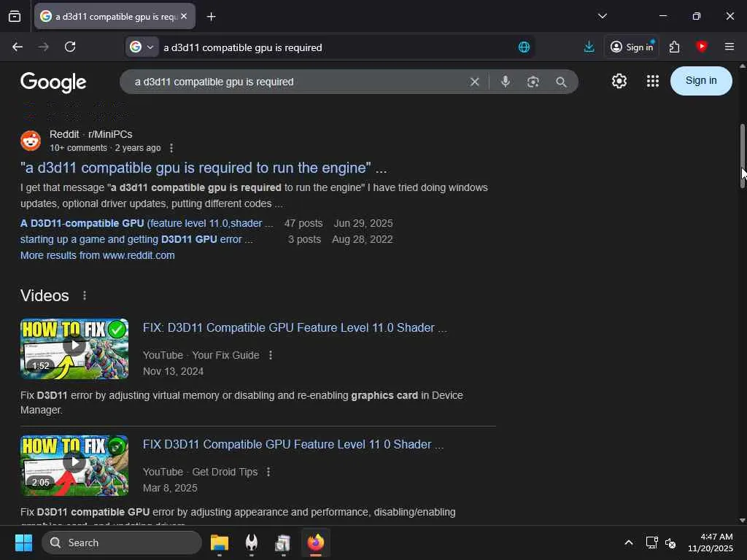Click the scrollbar down arrow
The width and height of the screenshot is (747, 560).
[742, 521]
